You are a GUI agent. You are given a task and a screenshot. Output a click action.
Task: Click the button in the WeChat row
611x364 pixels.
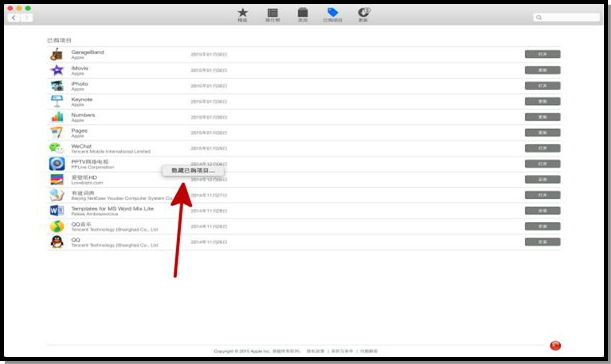coord(542,148)
